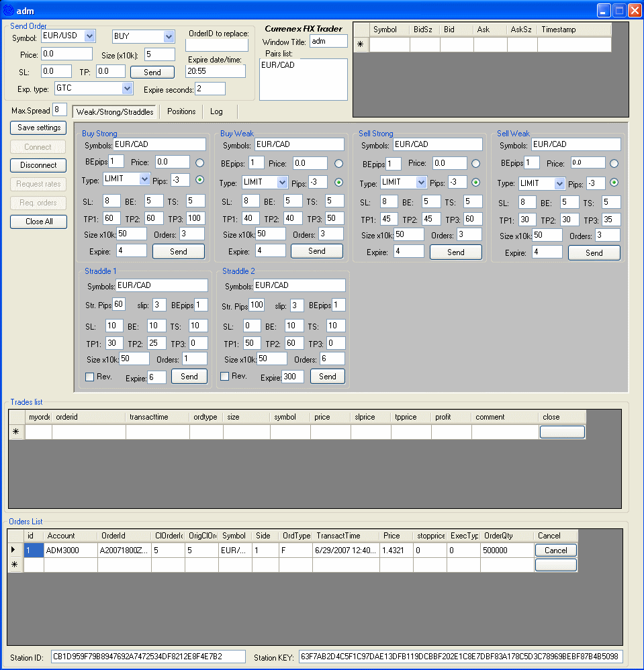
Task: Click the new-row asterisk in Trades list
Action: (16, 432)
